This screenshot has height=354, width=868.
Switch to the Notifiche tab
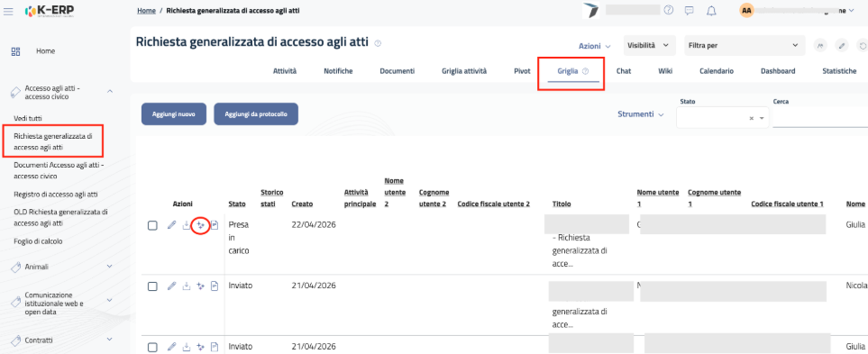point(338,71)
